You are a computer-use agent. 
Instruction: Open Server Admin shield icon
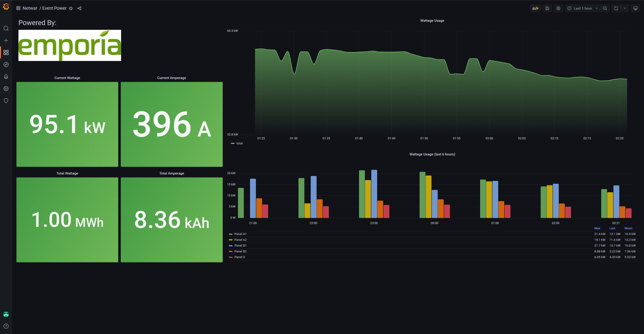pos(6,101)
